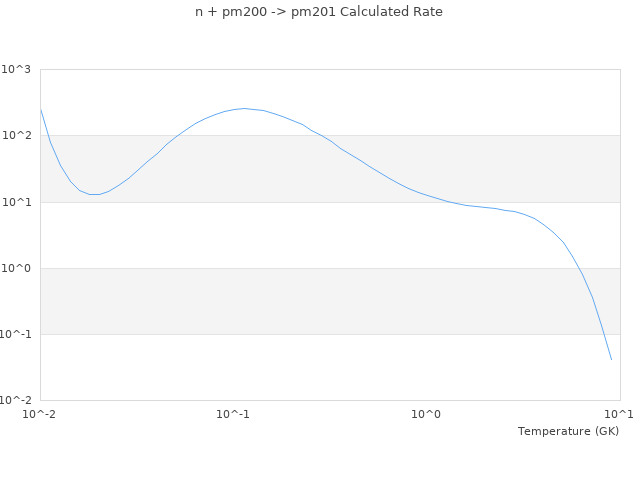Click where the curve crosses 10^0 gridline

(580, 268)
